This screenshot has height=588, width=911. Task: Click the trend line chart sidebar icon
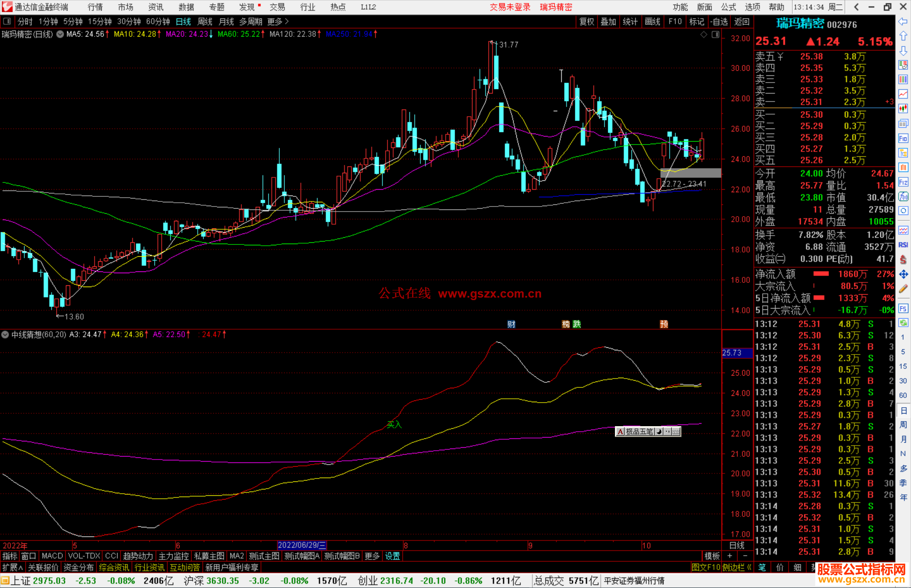pos(903,94)
